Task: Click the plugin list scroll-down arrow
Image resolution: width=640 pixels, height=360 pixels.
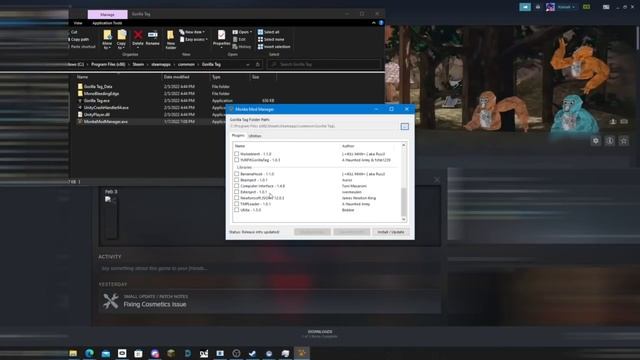Action: 404,219
